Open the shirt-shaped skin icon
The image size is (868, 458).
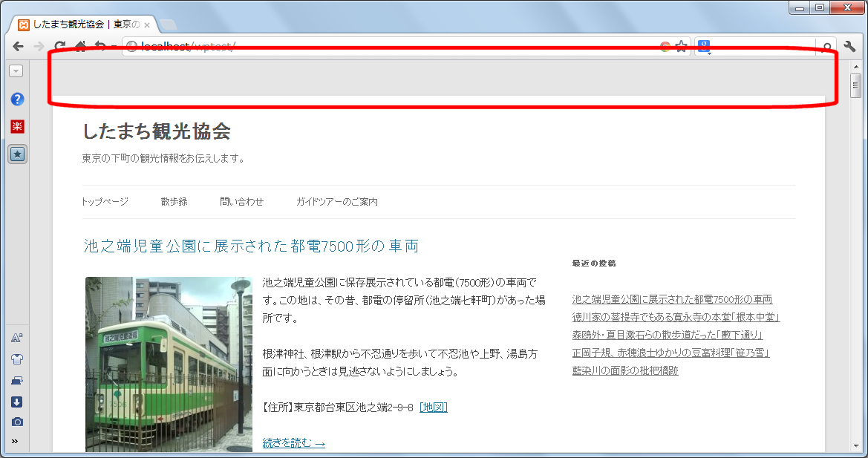coord(16,359)
